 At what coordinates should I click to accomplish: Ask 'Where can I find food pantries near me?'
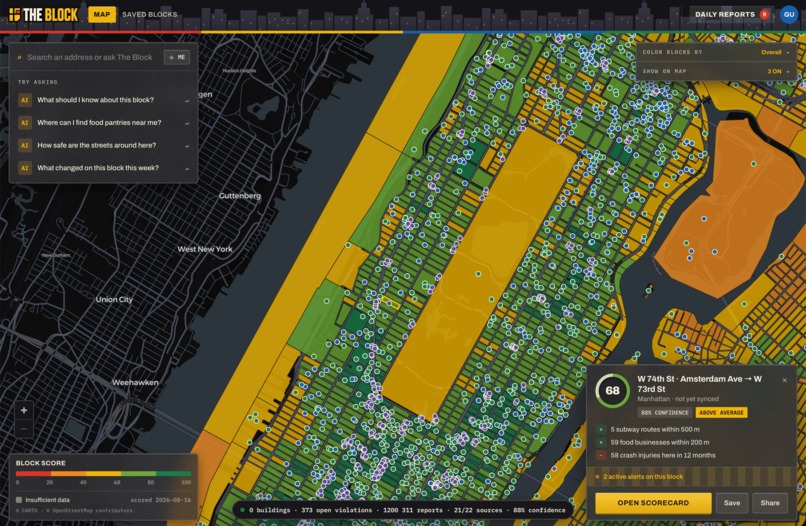point(103,122)
